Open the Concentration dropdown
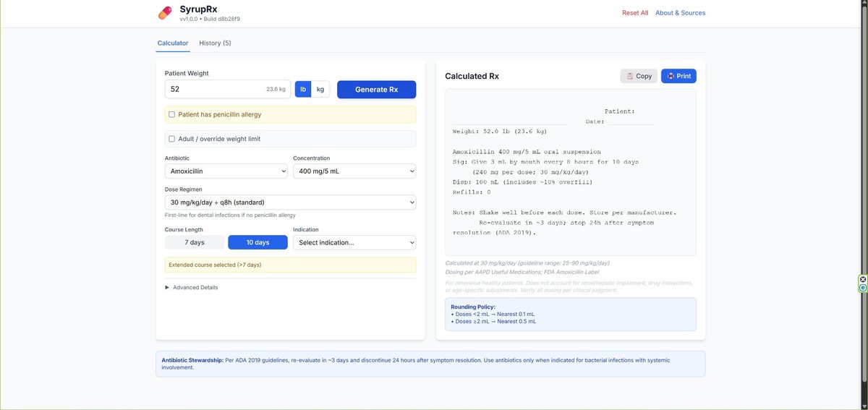 [x=354, y=171]
